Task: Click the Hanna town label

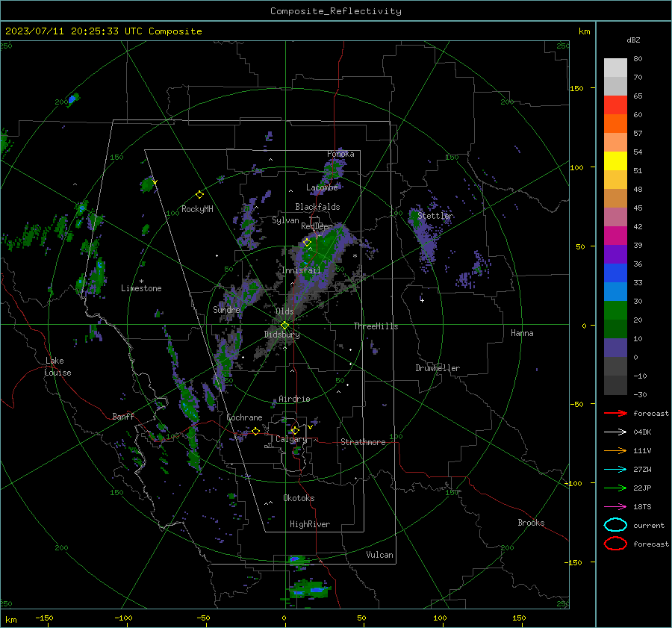Action: (x=522, y=333)
